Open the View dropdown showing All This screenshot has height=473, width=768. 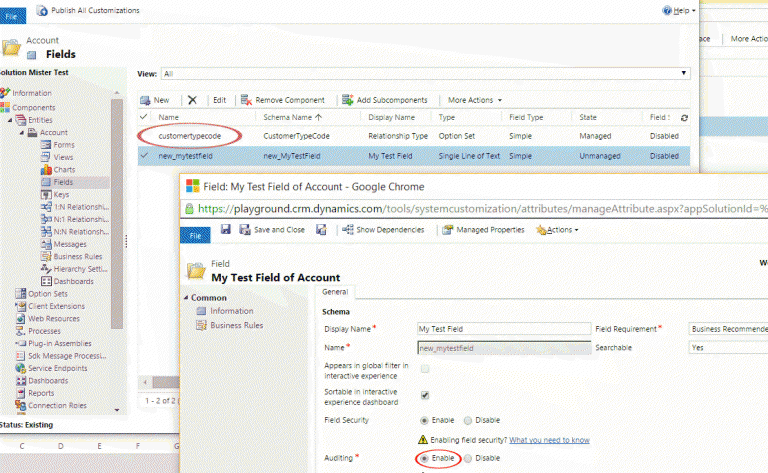point(426,73)
